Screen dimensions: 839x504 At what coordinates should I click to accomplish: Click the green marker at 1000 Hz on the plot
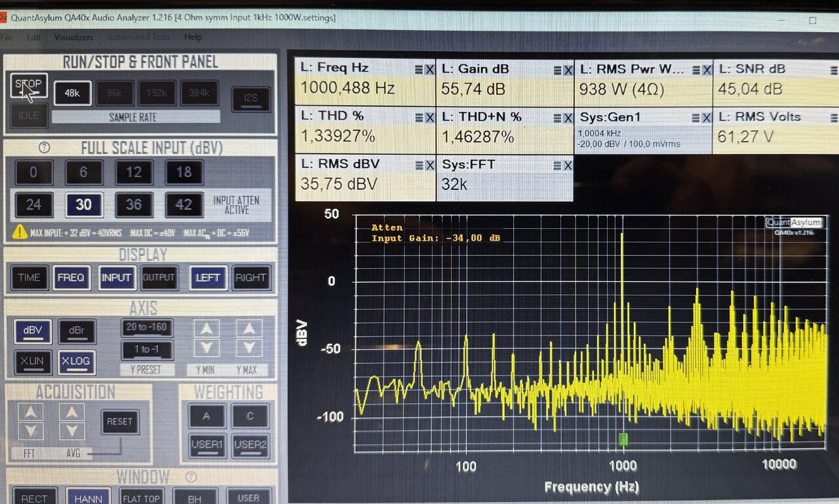click(x=623, y=438)
